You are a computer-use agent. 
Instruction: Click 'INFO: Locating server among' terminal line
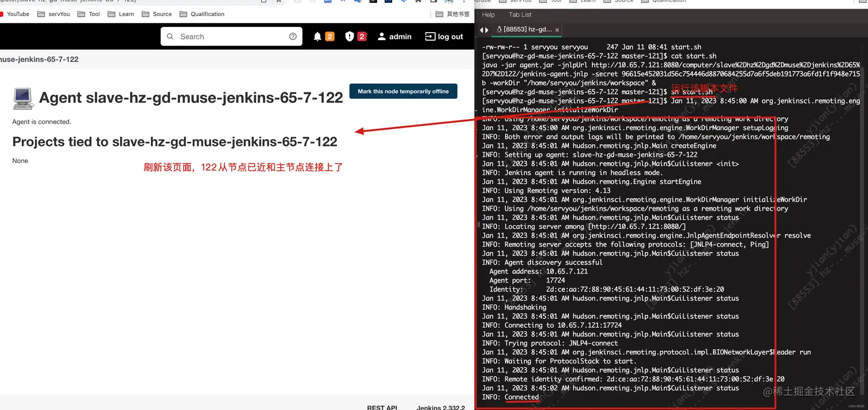[x=584, y=227]
